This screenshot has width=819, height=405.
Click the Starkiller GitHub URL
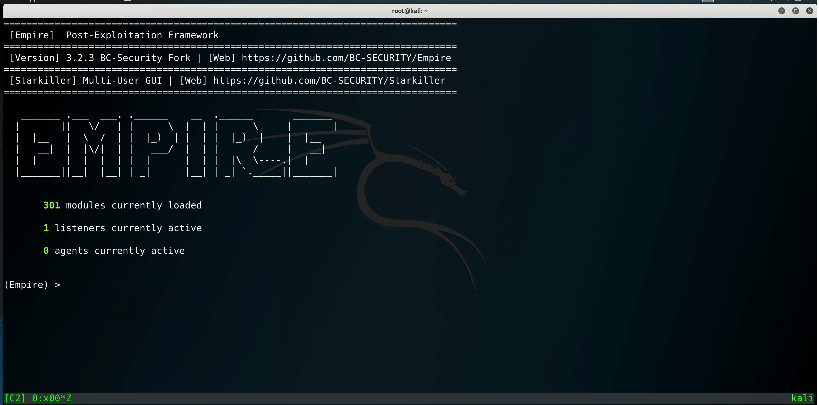(329, 81)
